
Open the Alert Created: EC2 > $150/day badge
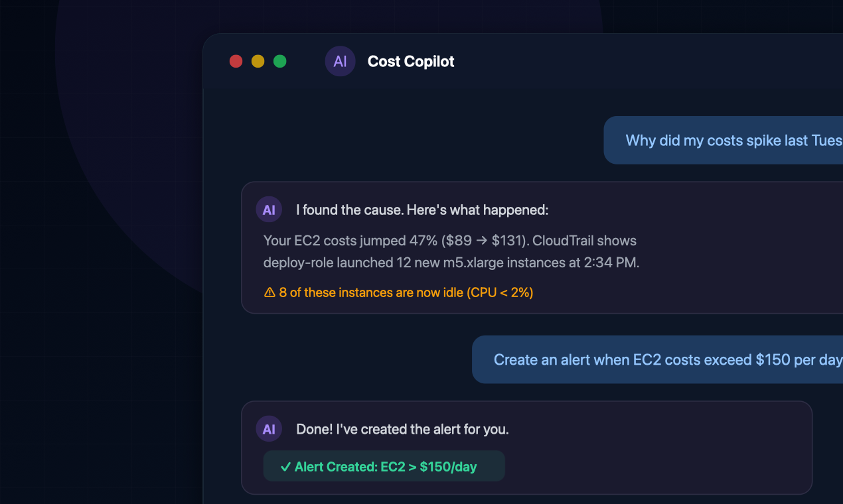coord(384,466)
